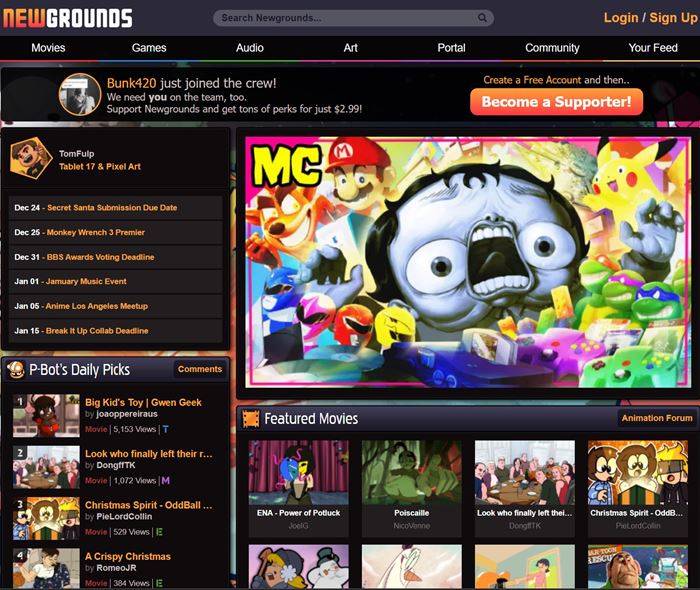The width and height of the screenshot is (700, 590).
Task: Open JoelG author under ENA movie
Action: click(x=298, y=526)
